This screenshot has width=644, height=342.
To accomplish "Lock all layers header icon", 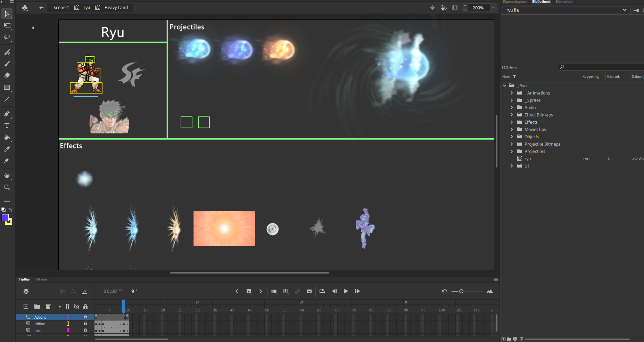I will (x=85, y=307).
